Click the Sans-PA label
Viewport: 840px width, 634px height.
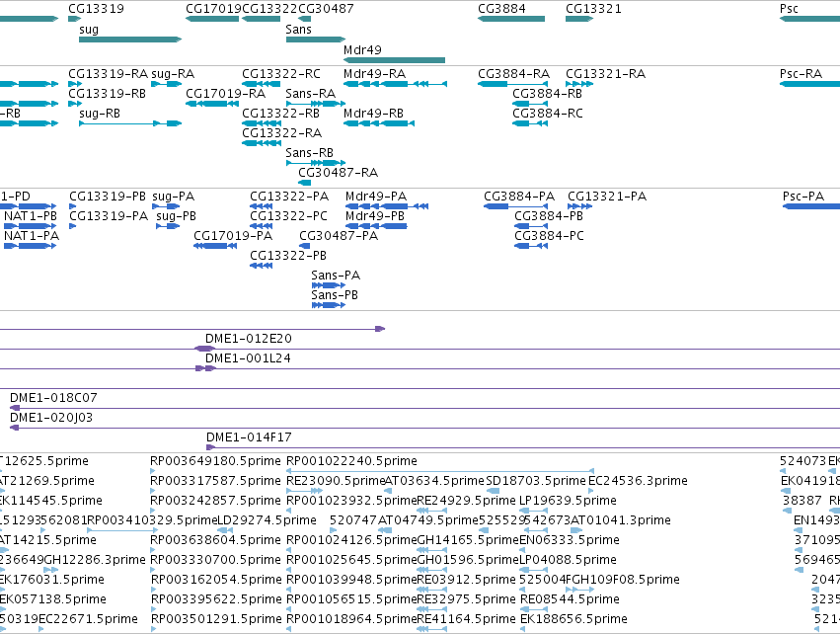coord(336,276)
